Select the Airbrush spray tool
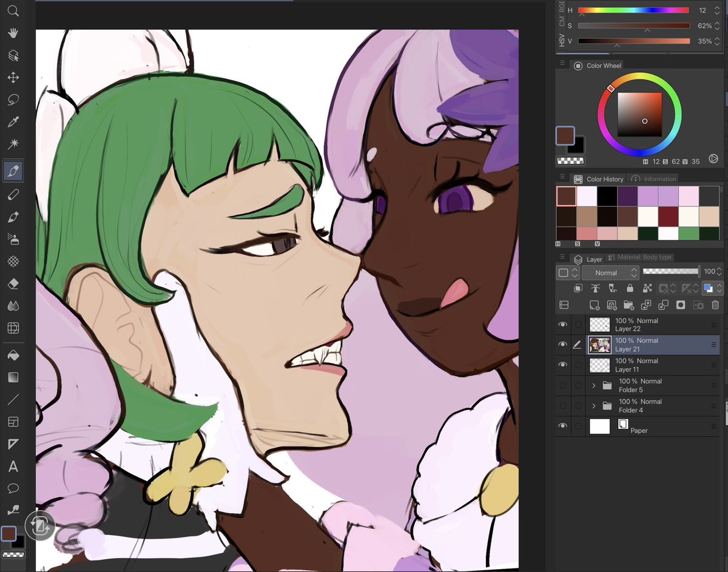This screenshot has width=728, height=572. [x=13, y=239]
